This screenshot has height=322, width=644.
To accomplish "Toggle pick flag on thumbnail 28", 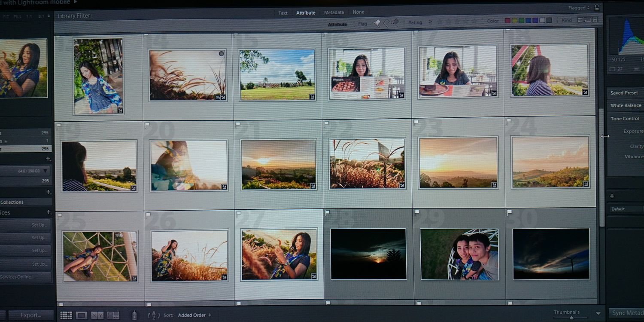I will click(327, 212).
